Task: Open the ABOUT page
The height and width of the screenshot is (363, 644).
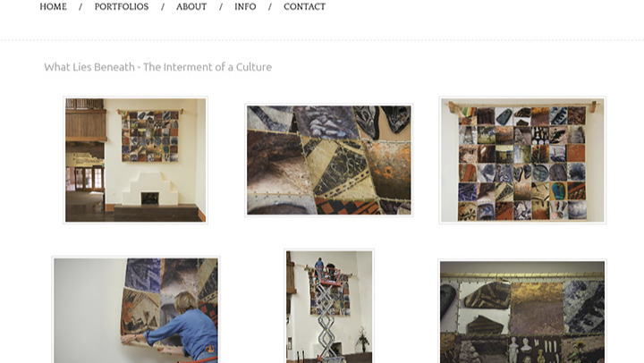Action: coord(191,6)
